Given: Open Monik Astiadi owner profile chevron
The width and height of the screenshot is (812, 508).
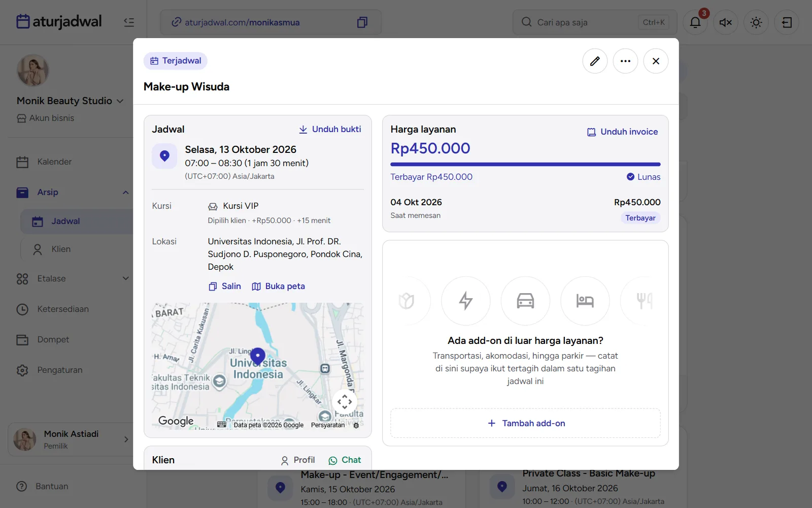Looking at the screenshot, I should coord(126,439).
